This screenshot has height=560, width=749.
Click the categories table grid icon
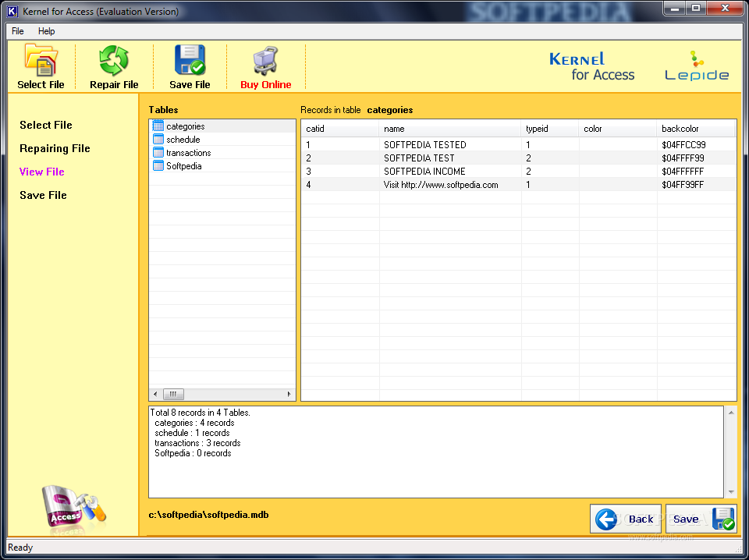point(158,126)
